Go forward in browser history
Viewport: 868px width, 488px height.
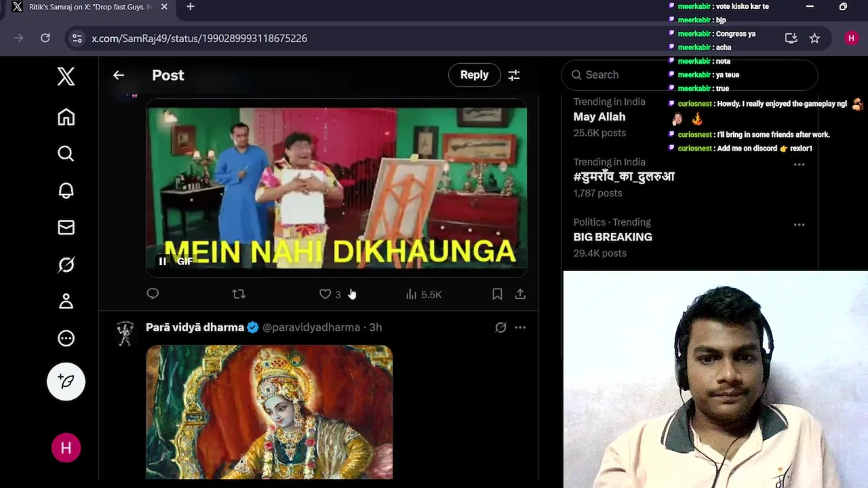pos(18,38)
